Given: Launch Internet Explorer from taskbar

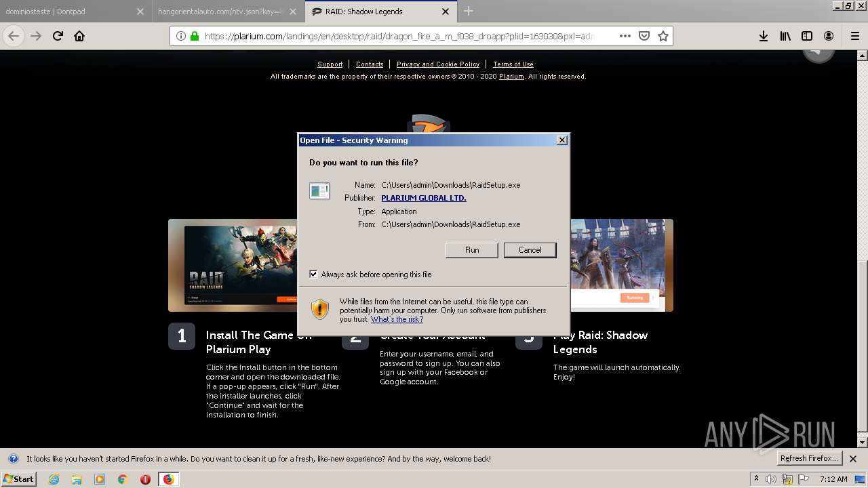Looking at the screenshot, I should click(x=54, y=479).
